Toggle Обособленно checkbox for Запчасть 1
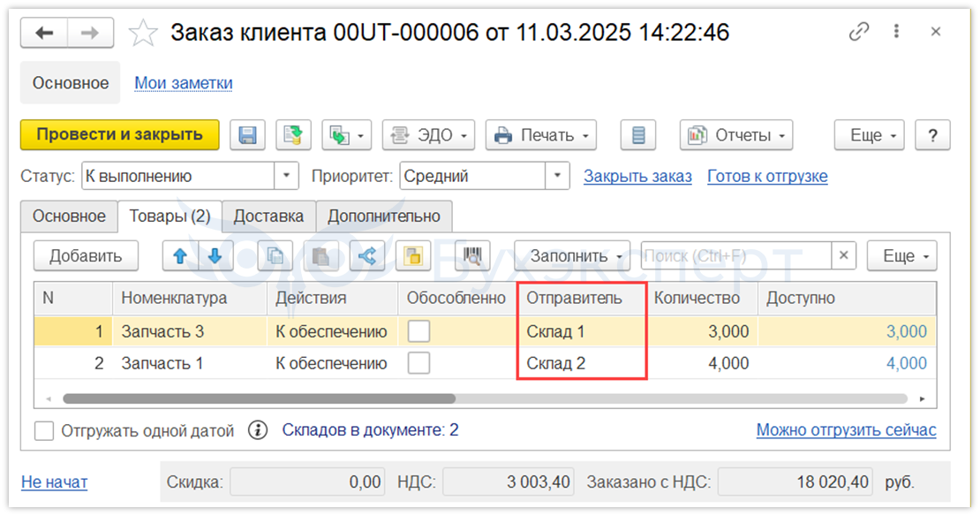Viewport: 980px width, 516px height. pos(418,363)
